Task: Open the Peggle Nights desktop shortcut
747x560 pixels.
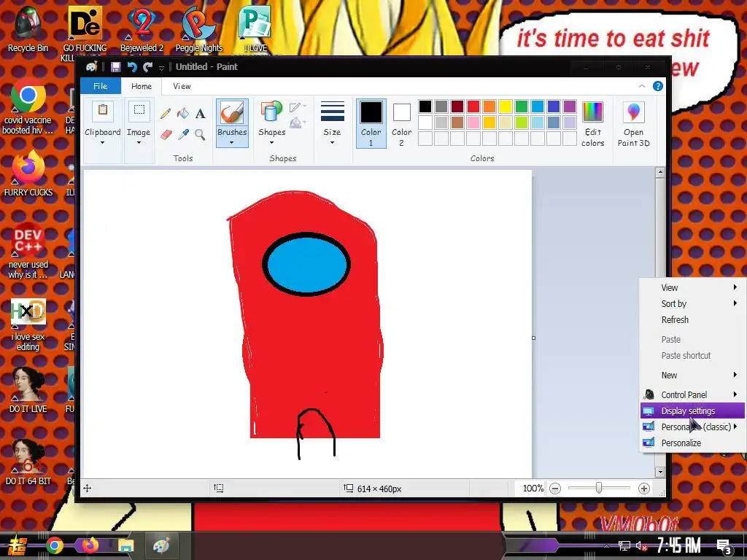Action: [198, 29]
